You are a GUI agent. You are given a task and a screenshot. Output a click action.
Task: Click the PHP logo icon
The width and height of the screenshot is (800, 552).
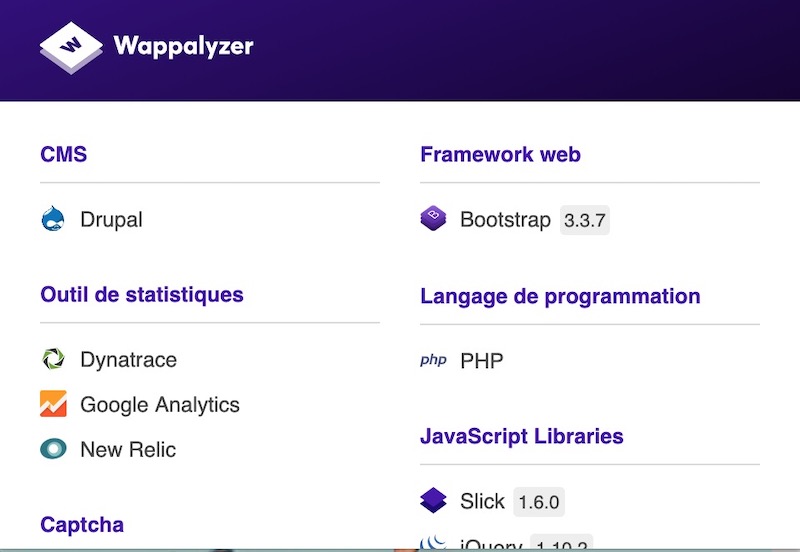pyautogui.click(x=433, y=360)
